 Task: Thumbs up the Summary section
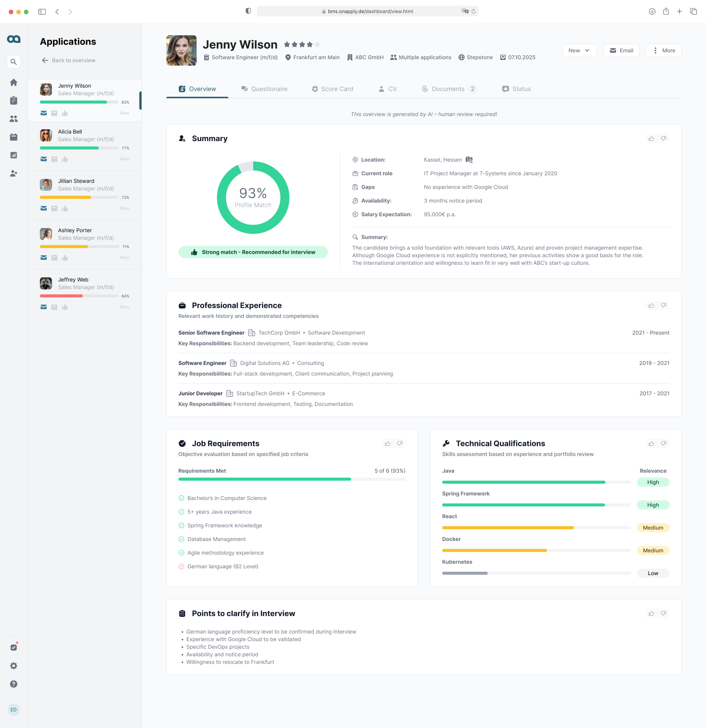[x=651, y=138]
